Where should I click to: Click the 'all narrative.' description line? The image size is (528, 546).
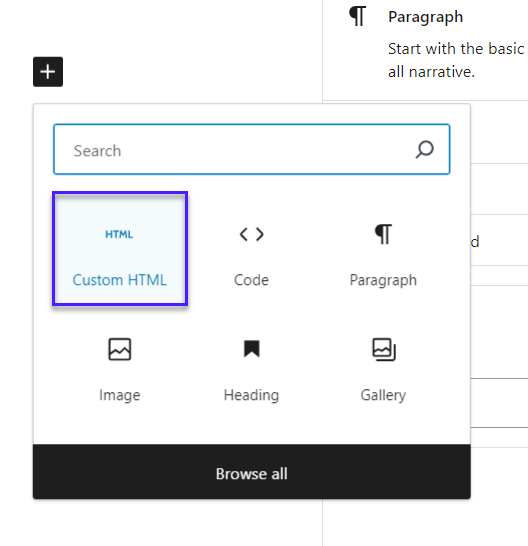pos(432,72)
